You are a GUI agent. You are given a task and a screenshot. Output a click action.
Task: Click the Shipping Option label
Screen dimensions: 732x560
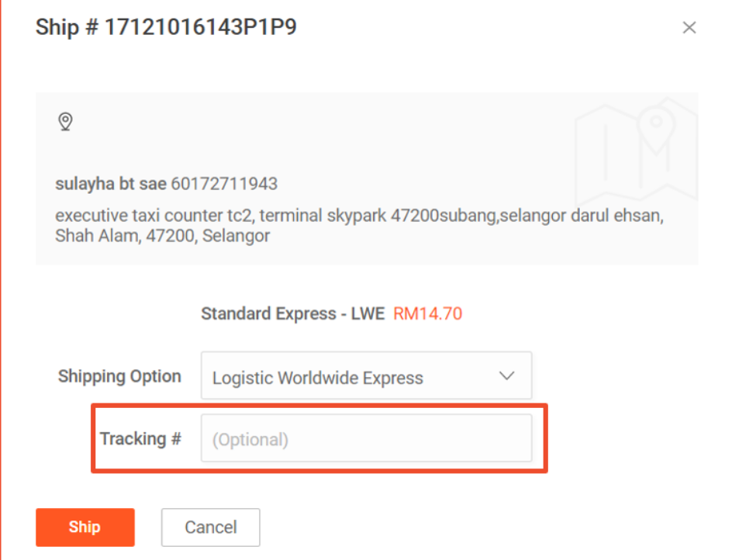pos(119,376)
